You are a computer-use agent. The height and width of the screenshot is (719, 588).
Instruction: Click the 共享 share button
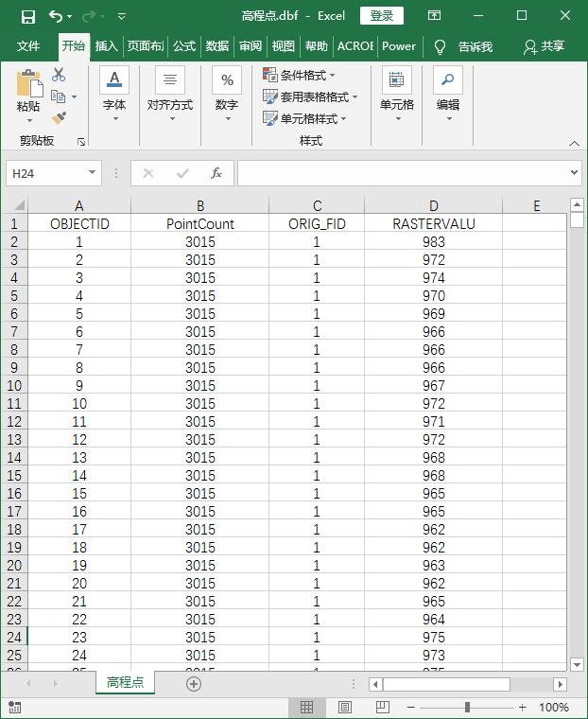pos(545,46)
